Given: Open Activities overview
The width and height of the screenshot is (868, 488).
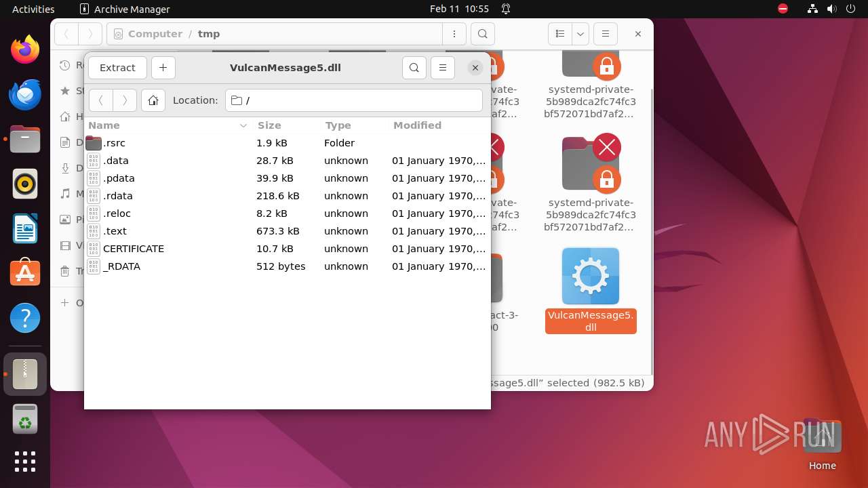Looking at the screenshot, I should coord(33,9).
